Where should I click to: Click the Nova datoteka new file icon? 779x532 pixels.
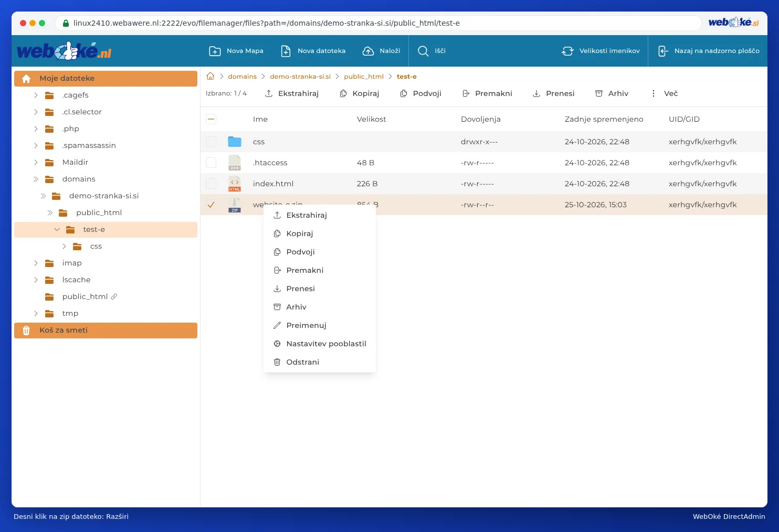(x=286, y=51)
